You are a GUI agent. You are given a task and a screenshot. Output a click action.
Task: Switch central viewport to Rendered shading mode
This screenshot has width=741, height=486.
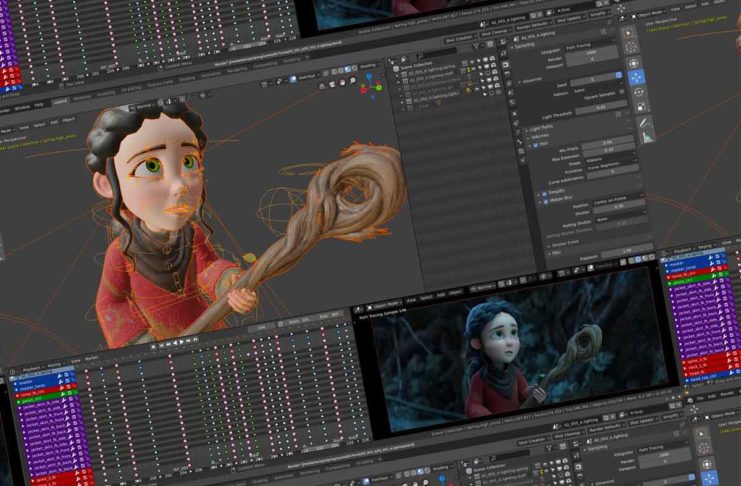354,68
